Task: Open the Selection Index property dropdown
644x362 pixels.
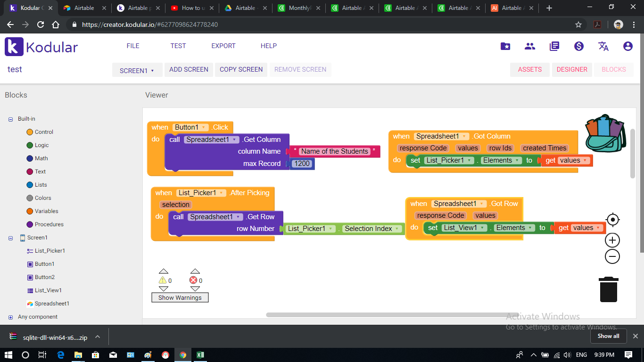Action: [397, 229]
